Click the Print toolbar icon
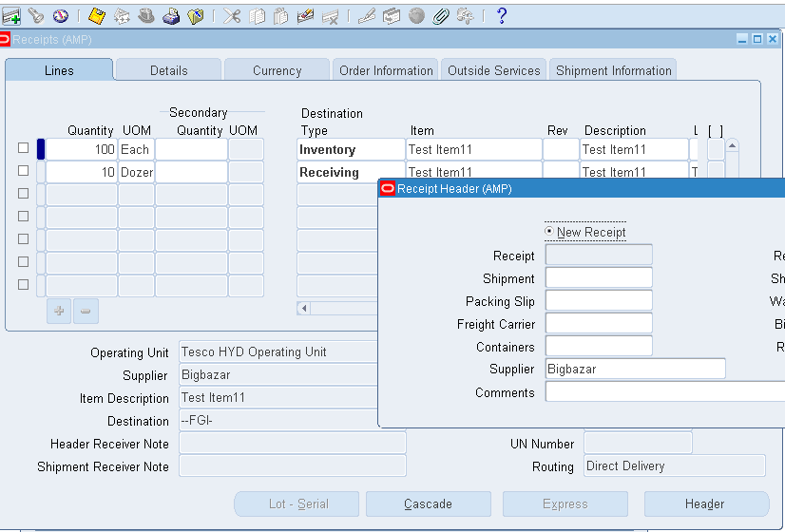 (171, 16)
